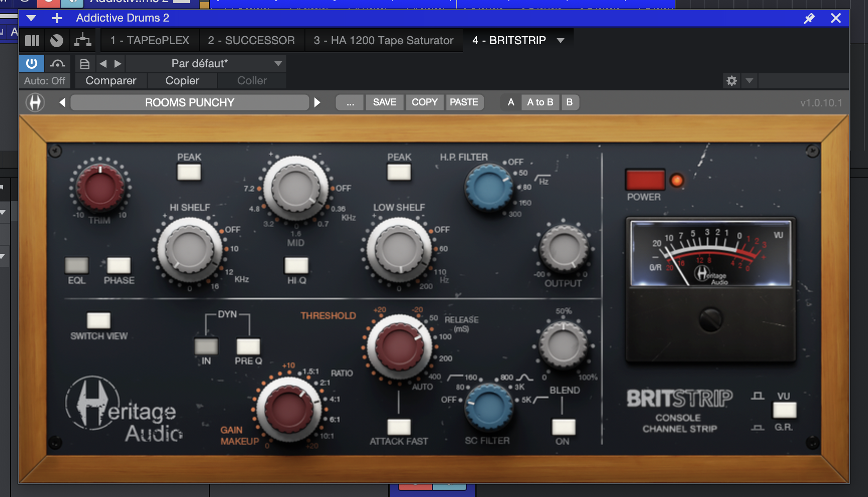Click the COPY preset button

(x=425, y=102)
